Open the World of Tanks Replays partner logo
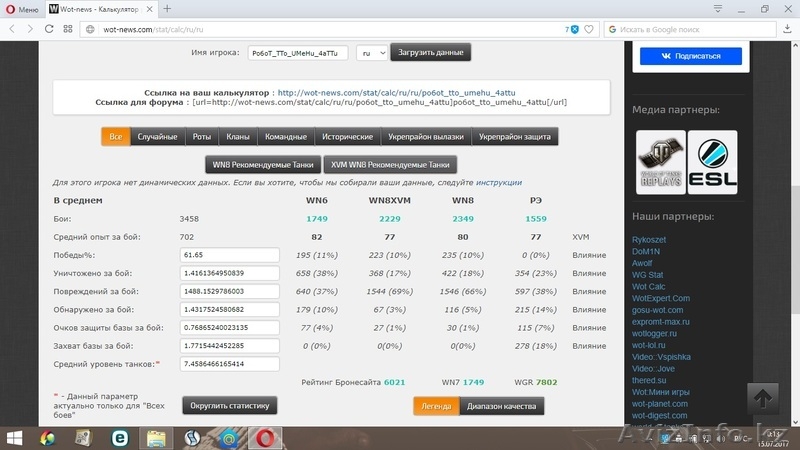Viewport: 800px width, 450px height. [x=661, y=162]
